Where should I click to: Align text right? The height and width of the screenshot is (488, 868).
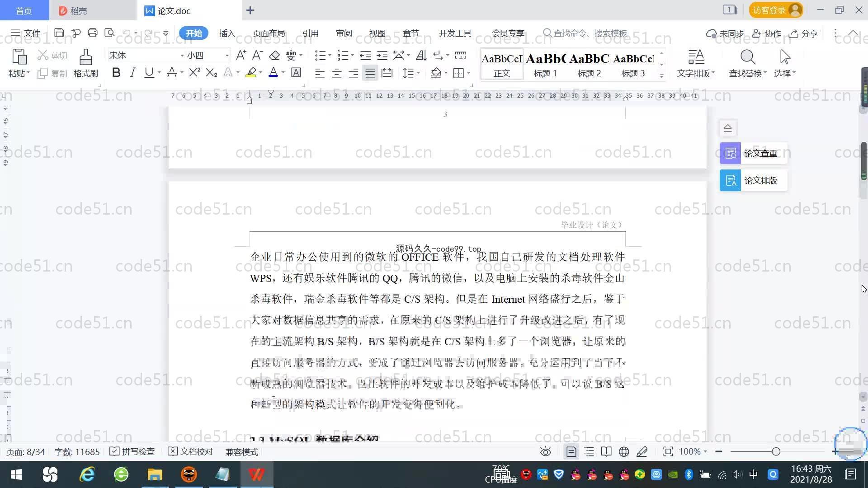click(x=353, y=73)
